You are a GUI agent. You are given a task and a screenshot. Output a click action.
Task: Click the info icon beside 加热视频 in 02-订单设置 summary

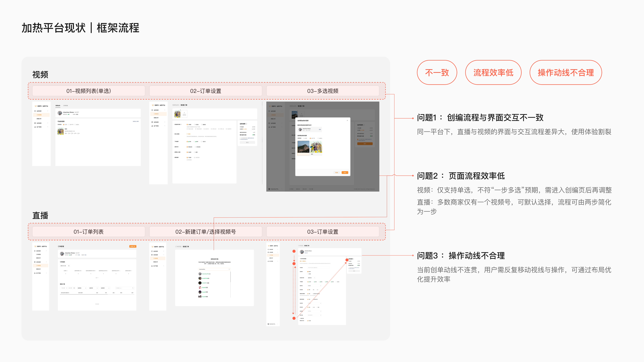pyautogui.click(x=247, y=124)
